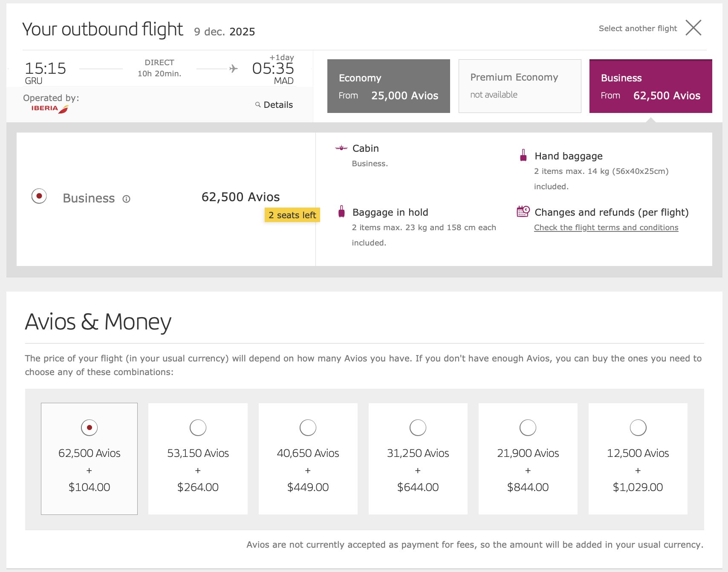Click the Business fare info icon
728x572 pixels.
[126, 199]
